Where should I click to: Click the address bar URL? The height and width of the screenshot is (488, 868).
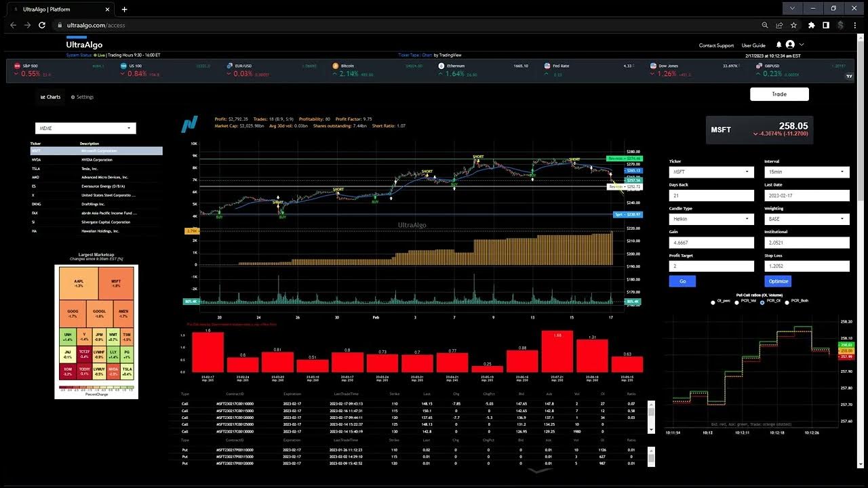coord(96,25)
